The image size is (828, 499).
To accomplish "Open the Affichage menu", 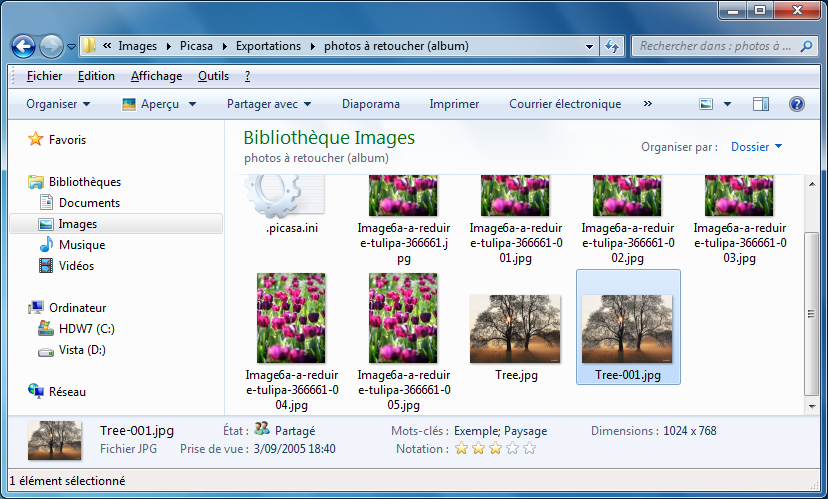I will pyautogui.click(x=156, y=76).
